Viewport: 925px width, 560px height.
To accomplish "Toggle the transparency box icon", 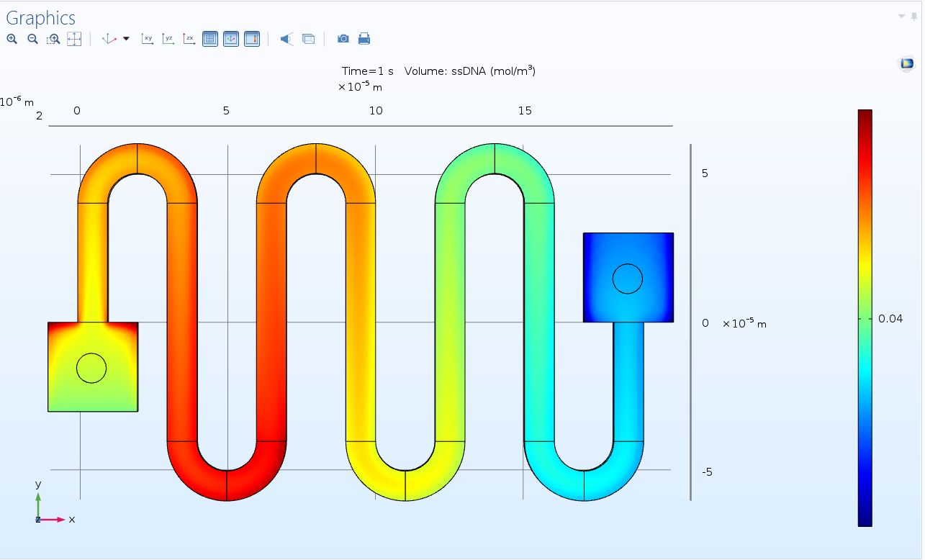I will point(308,39).
